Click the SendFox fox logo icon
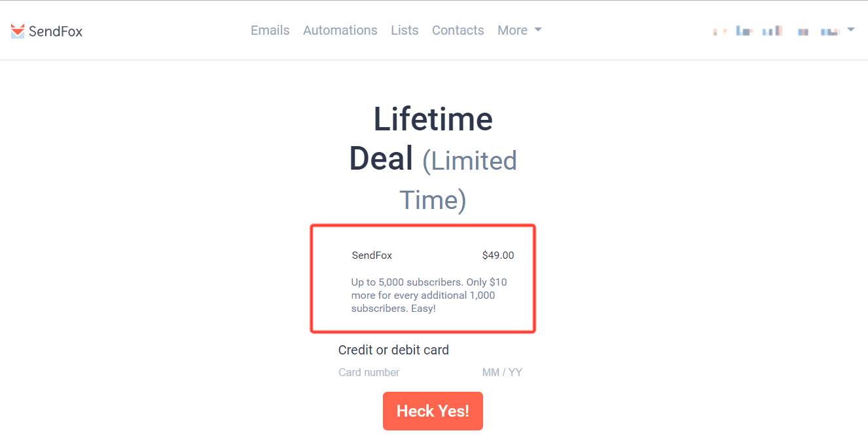This screenshot has height=435, width=868. click(16, 30)
